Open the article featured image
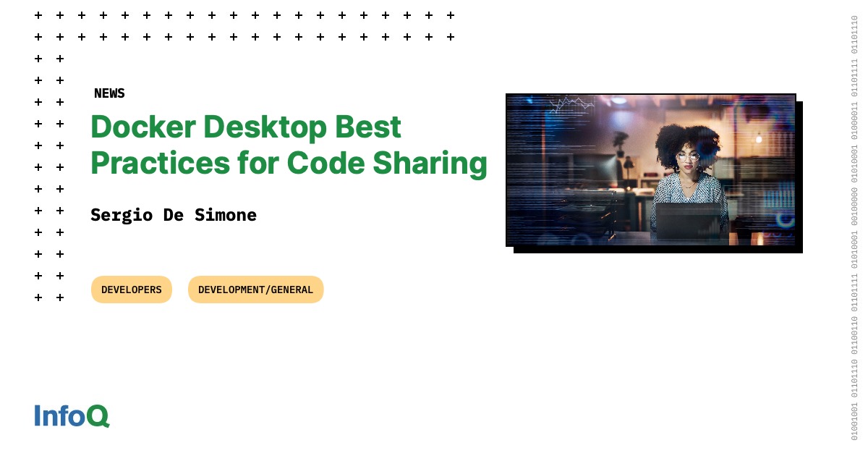The height and width of the screenshot is (456, 868). pyautogui.click(x=651, y=170)
